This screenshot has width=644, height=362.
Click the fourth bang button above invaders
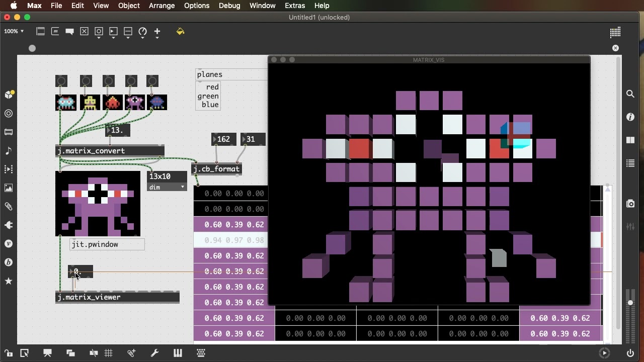point(131,81)
